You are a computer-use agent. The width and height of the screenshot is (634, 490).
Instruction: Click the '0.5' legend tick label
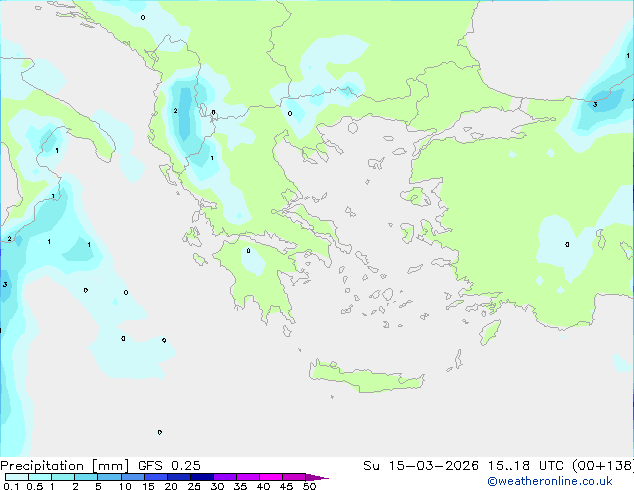pos(35,486)
